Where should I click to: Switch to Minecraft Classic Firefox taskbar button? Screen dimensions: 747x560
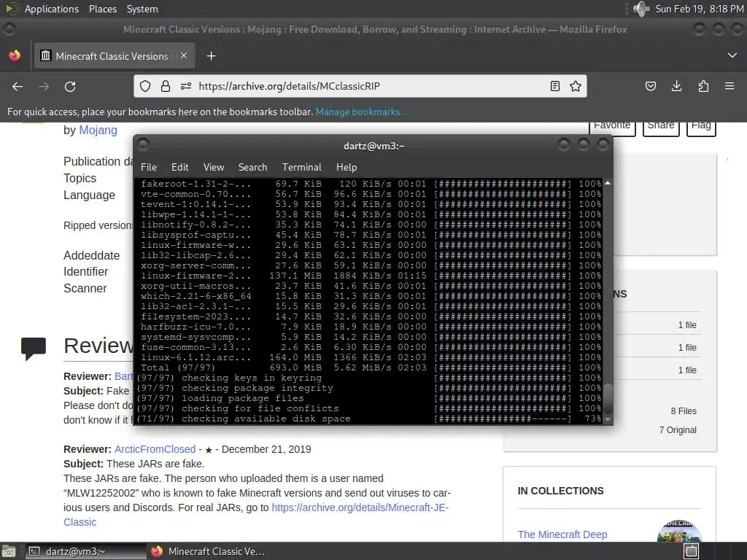coord(208,551)
